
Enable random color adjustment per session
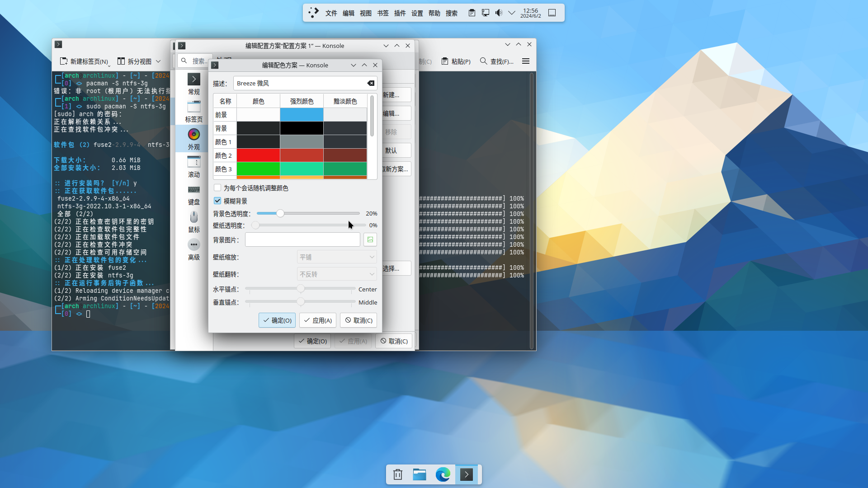coord(218,188)
